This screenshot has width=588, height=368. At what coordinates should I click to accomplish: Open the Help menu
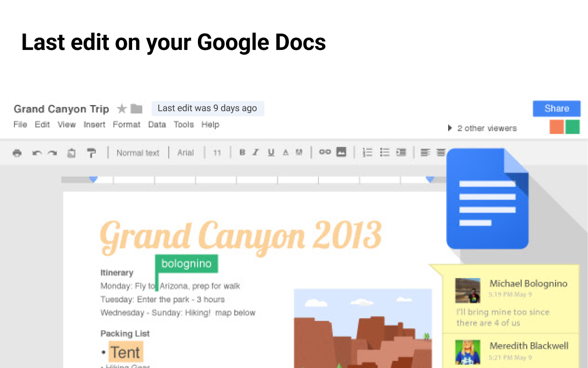[x=211, y=124]
